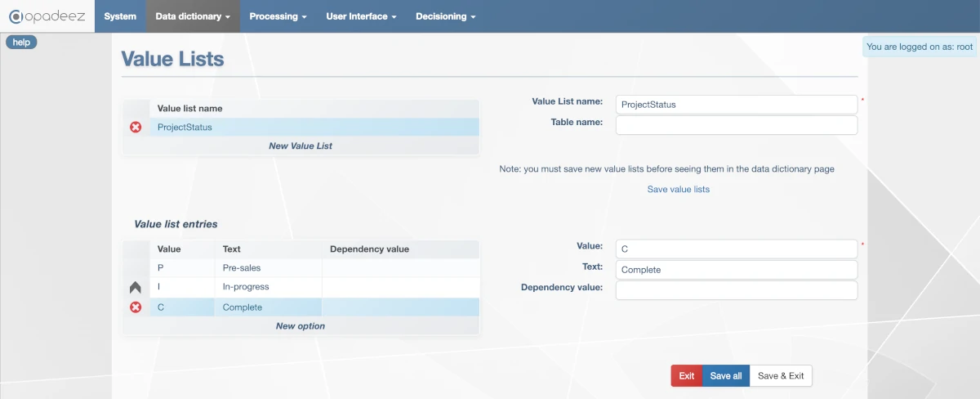Focus the Text input containing Complete
This screenshot has height=399, width=980.
737,270
